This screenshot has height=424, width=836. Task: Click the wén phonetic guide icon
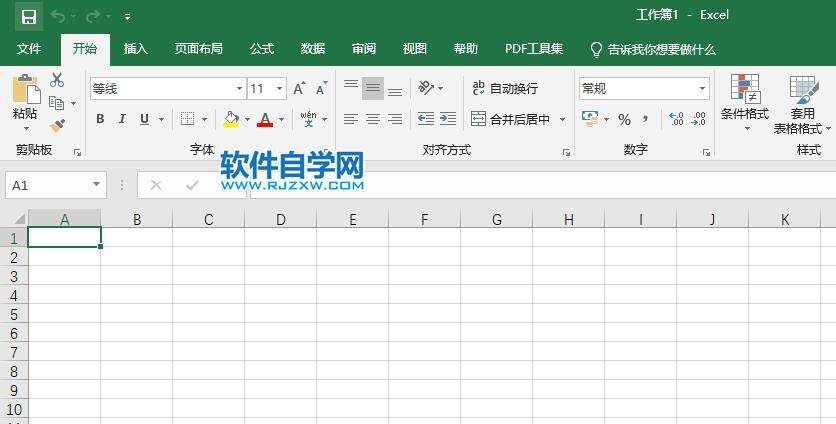(308, 119)
